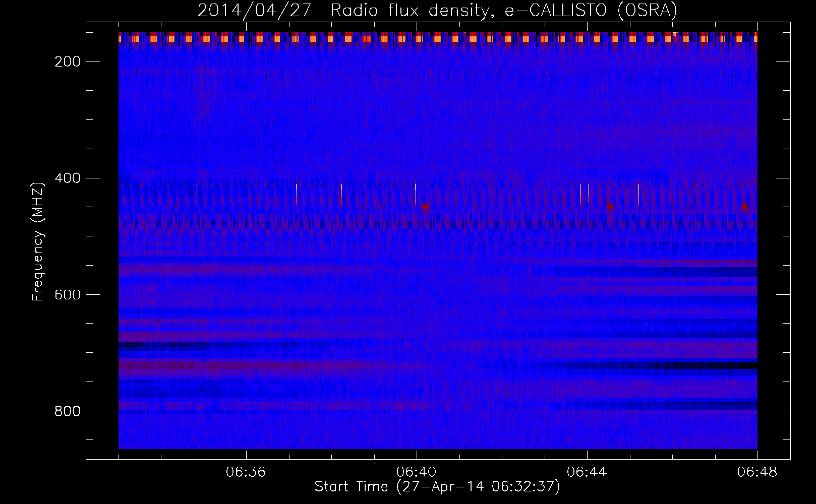Click the plot title 'Radio flux density, e-CALLISTO (OSRA)'
Screen dimensions: 816x504
tap(504, 11)
